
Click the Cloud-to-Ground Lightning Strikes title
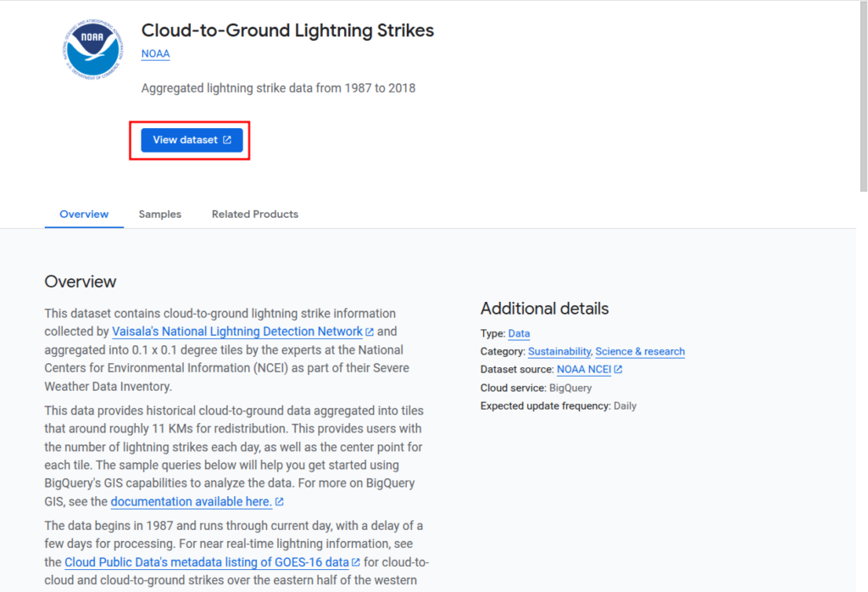coord(287,30)
